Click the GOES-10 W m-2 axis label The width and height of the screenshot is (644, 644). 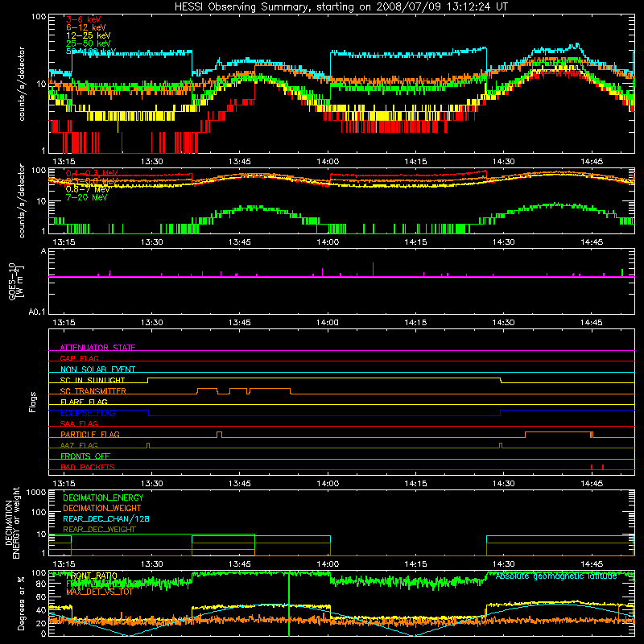pyautogui.click(x=15, y=281)
